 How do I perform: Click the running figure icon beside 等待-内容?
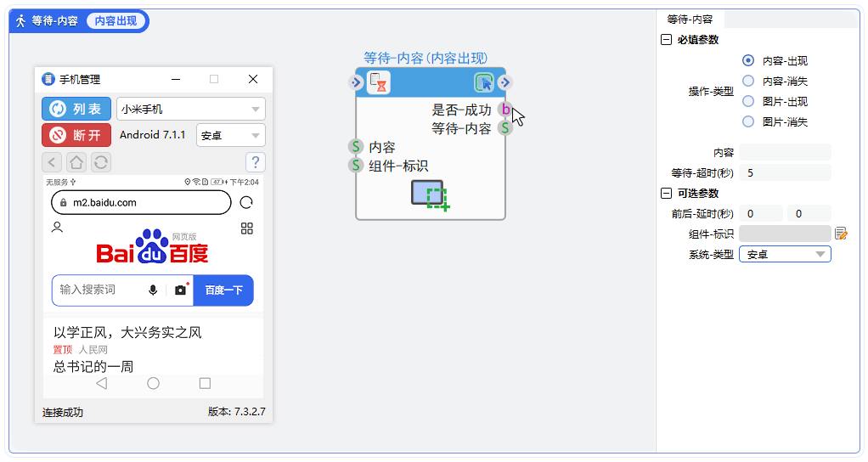20,21
